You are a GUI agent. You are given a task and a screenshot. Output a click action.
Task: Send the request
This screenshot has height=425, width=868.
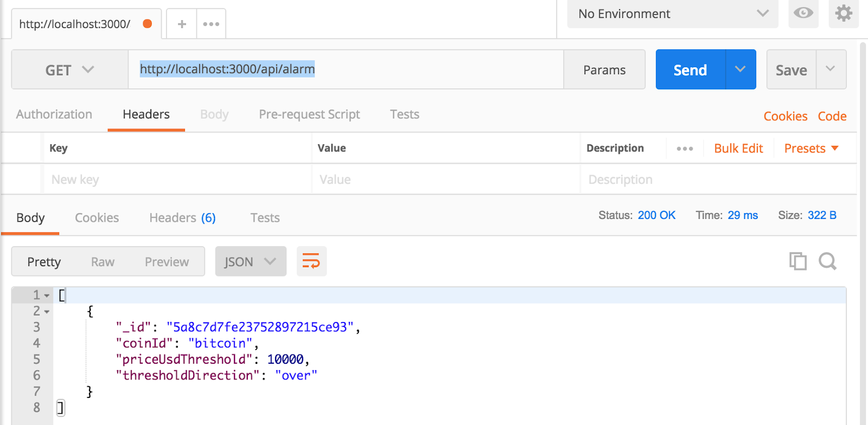click(690, 70)
